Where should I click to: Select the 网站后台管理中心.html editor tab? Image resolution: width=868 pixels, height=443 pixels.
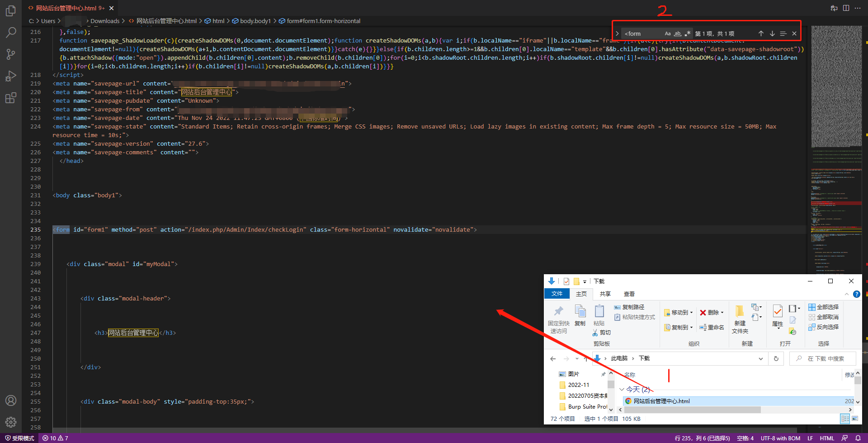70,8
